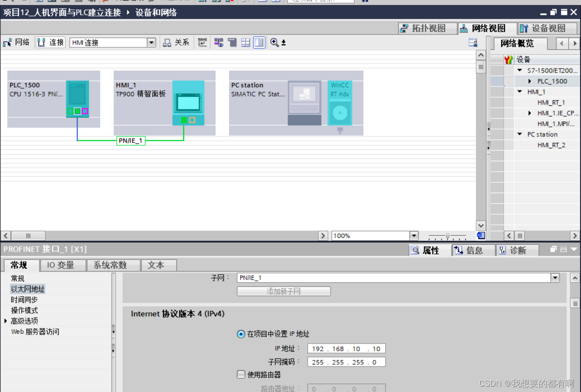Click the inspector split-layout icon

click(x=564, y=250)
